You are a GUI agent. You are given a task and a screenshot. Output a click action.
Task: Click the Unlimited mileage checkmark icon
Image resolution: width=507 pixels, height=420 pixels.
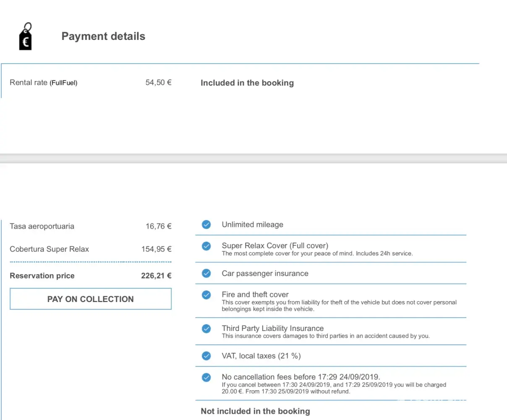tap(206, 225)
